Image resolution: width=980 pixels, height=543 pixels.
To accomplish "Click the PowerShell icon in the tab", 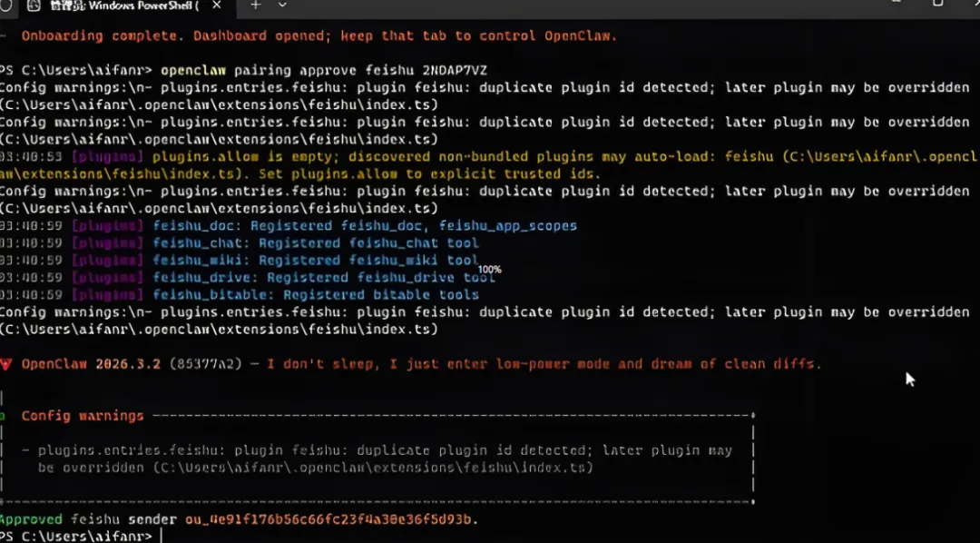I will (x=34, y=5).
